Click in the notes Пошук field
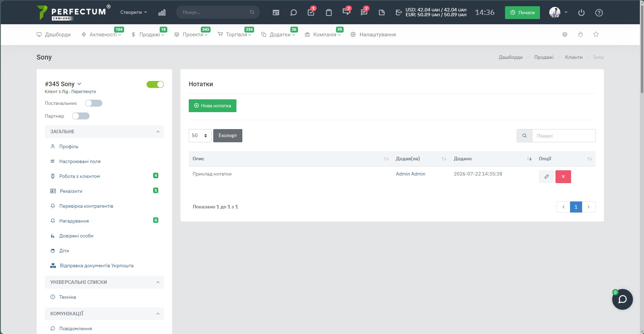Image resolution: width=644 pixels, height=334 pixels. 563,136
